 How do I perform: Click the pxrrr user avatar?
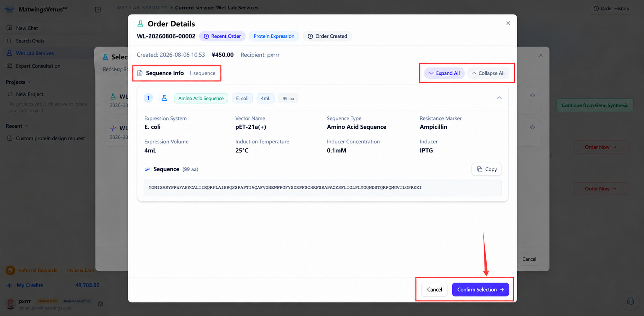pos(10,304)
